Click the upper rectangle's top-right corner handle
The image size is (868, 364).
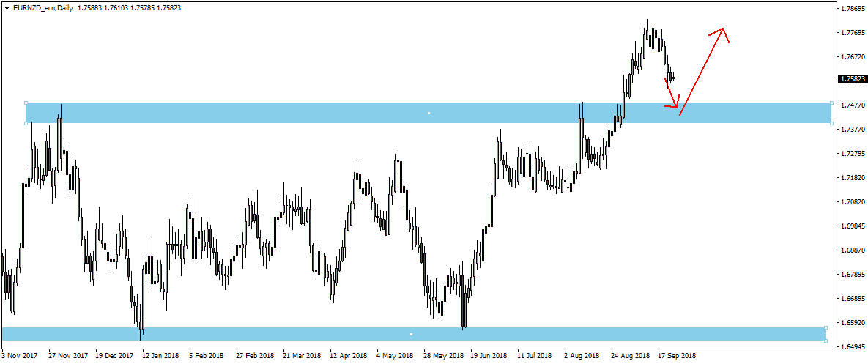coord(832,103)
